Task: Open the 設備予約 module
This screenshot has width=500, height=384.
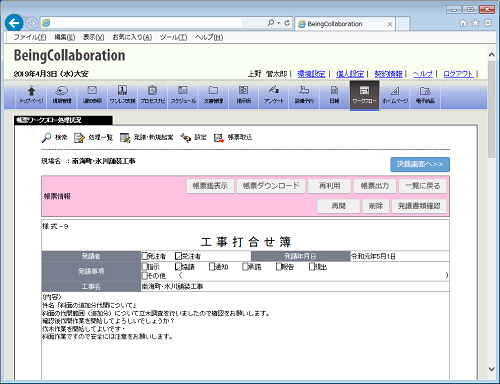Action: click(304, 95)
